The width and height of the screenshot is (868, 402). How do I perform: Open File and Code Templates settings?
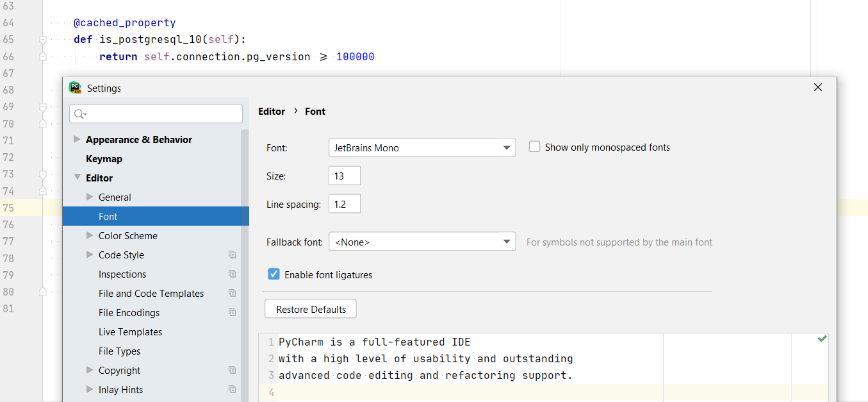(x=151, y=293)
